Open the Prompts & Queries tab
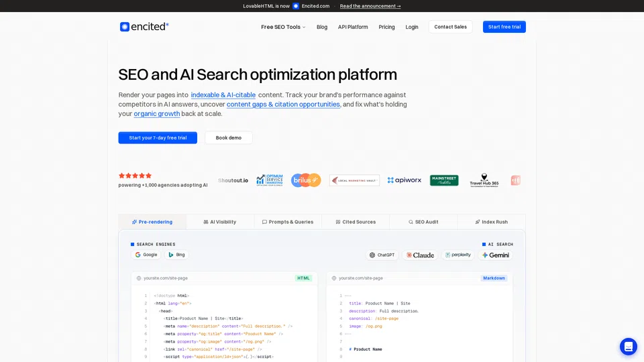 (x=288, y=222)
